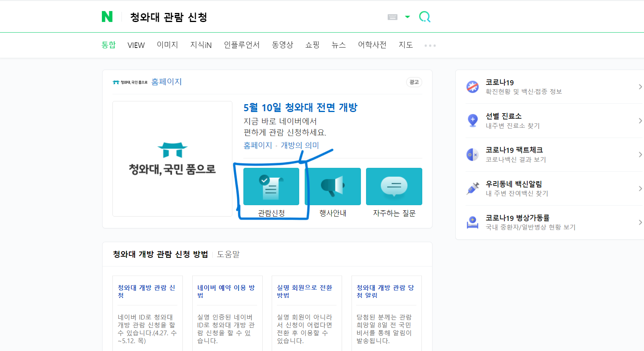Viewport: 644px width, 351px height.
Task: Open 코로나19 확진현황 및 백신·접종 정보
Action: coord(524,86)
